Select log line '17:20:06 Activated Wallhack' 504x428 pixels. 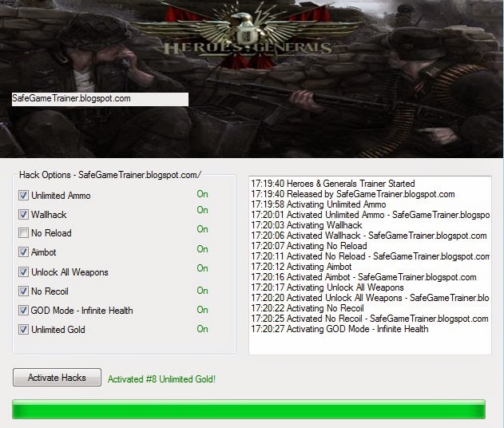(x=369, y=236)
